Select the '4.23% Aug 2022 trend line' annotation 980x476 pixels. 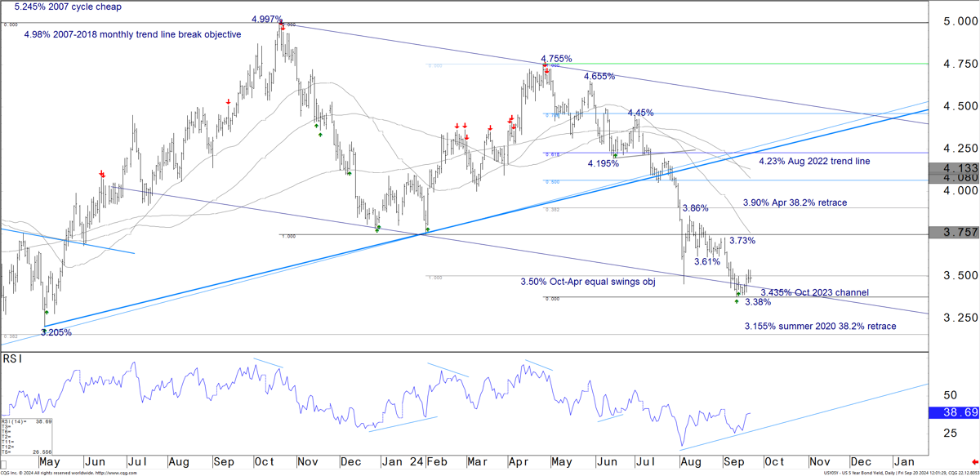[813, 162]
